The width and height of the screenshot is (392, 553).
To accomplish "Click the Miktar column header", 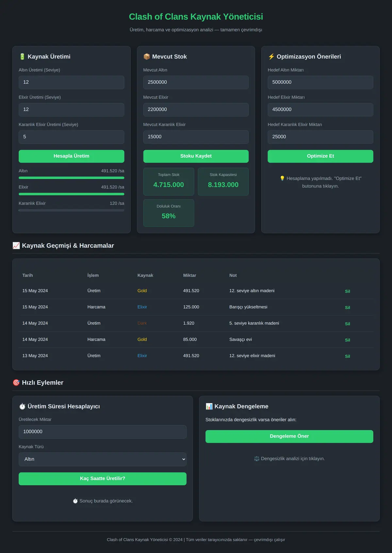I will [x=189, y=275].
